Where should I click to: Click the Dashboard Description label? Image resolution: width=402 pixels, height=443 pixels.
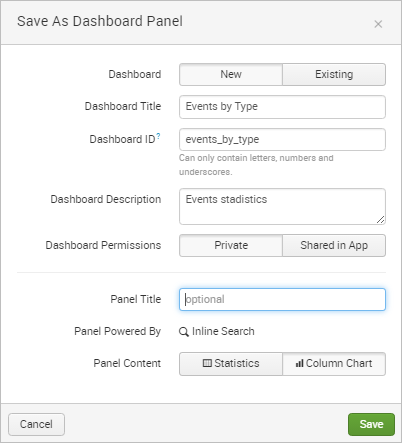[x=106, y=199]
